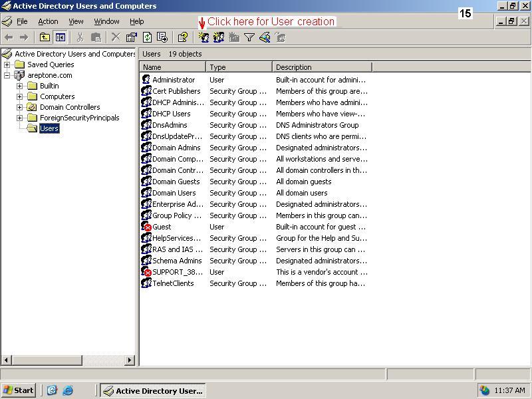
Task: Select the DHCP Users row
Action: 255,114
